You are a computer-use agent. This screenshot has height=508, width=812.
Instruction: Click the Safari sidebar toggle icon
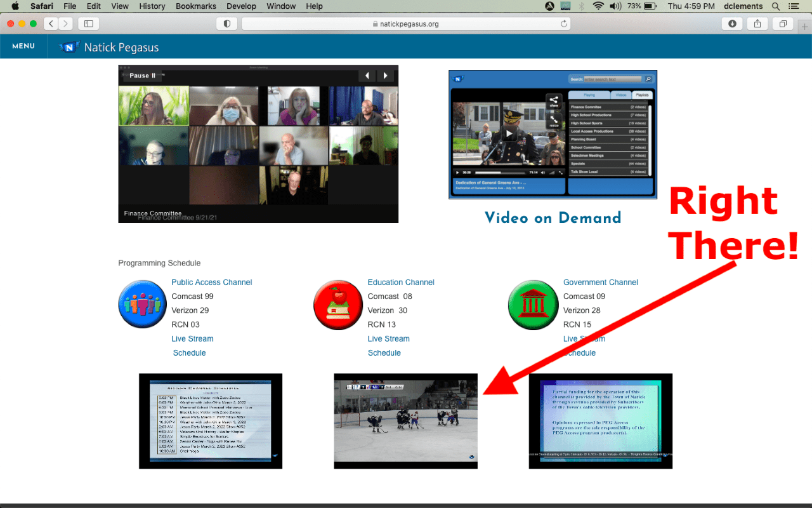click(88, 23)
